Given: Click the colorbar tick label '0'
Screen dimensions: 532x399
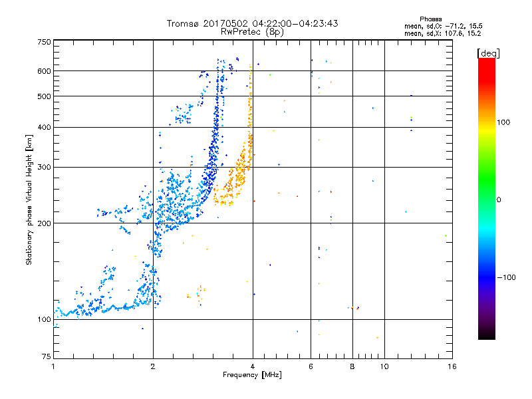Looking at the screenshot, I should pos(499,199).
